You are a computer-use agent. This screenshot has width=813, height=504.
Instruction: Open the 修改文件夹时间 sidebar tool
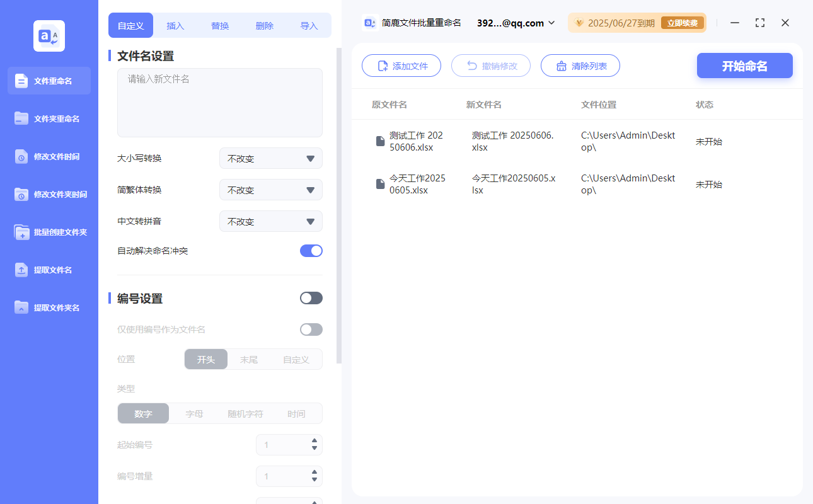click(49, 194)
